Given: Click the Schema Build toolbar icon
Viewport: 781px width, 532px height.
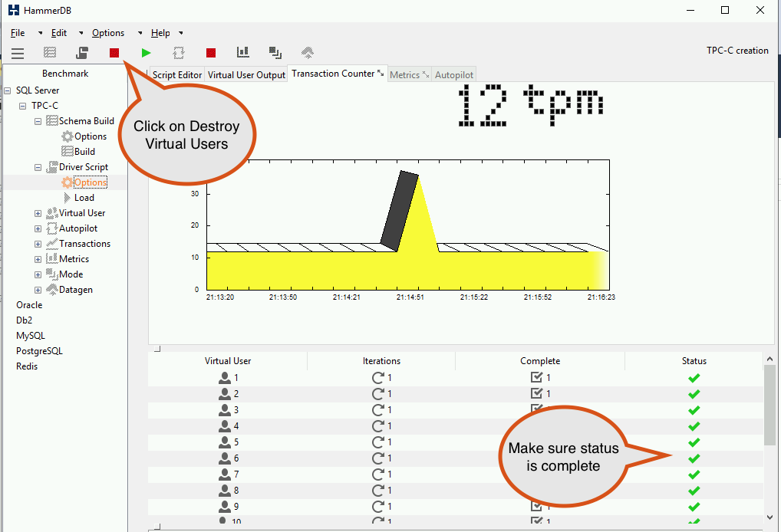Looking at the screenshot, I should (x=50, y=52).
